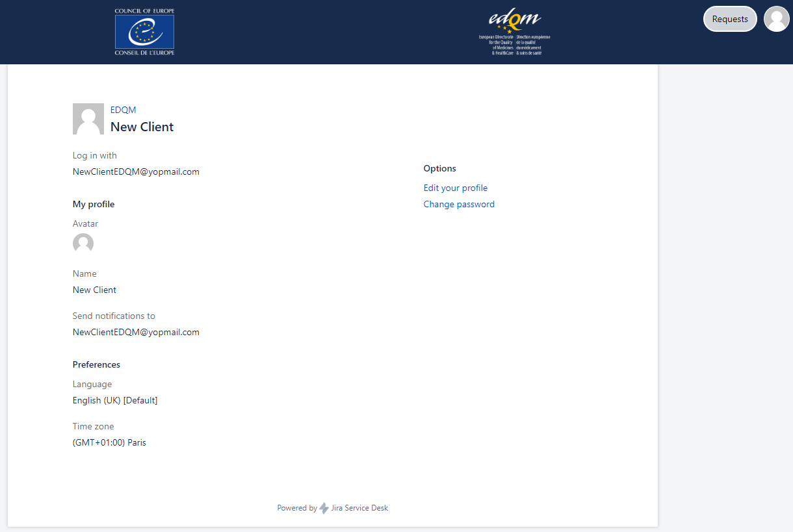Select the Send notifications to email address
793x532 pixels.
coord(136,332)
